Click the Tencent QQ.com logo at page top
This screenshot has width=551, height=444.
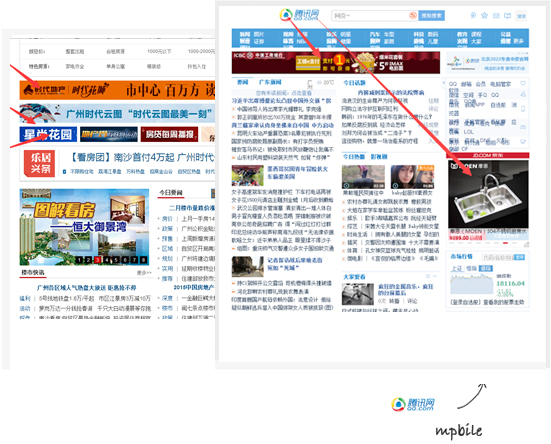click(x=299, y=15)
